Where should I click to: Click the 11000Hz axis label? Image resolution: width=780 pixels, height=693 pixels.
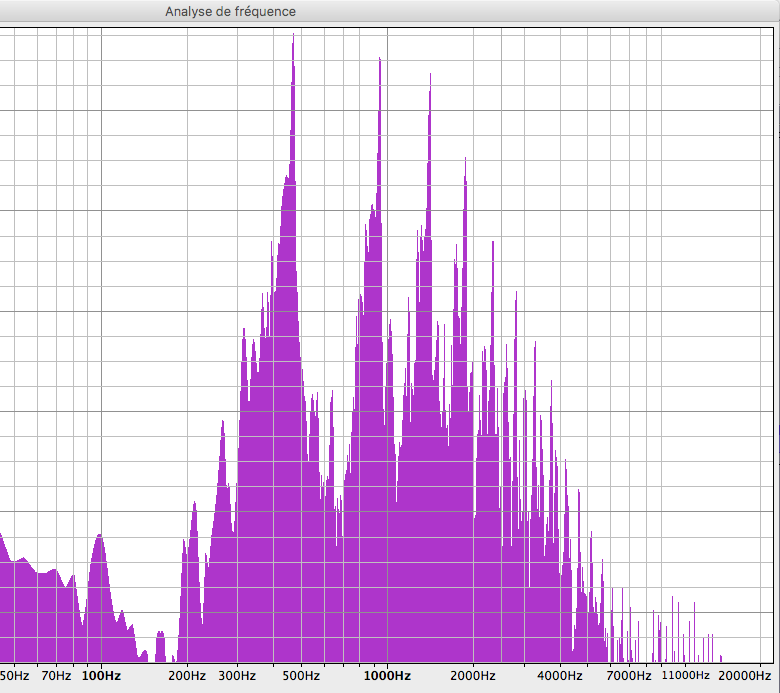[x=685, y=675]
